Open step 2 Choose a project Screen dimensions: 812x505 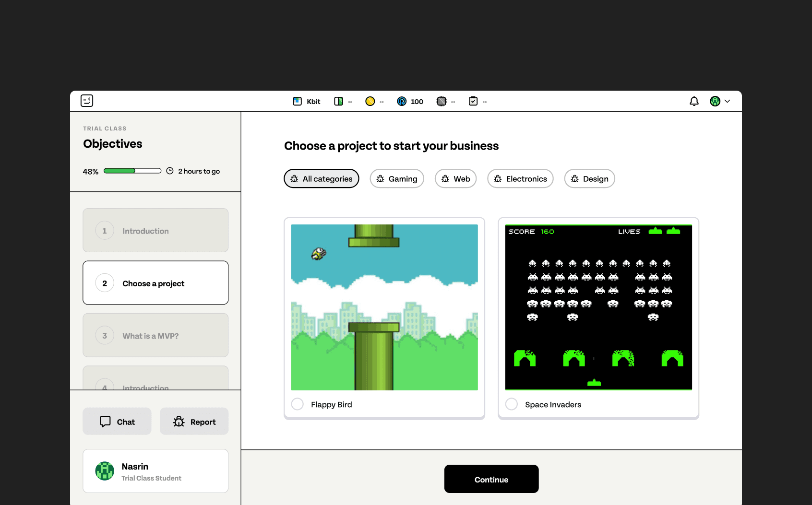[155, 283]
